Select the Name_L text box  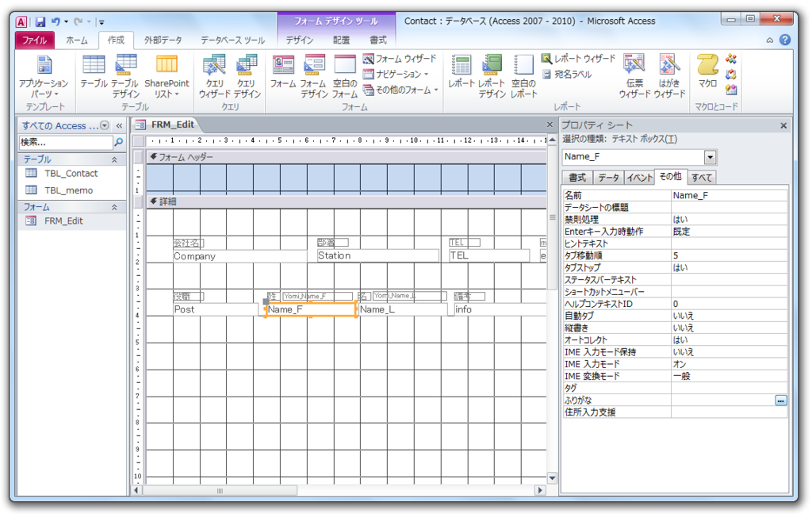click(x=403, y=309)
